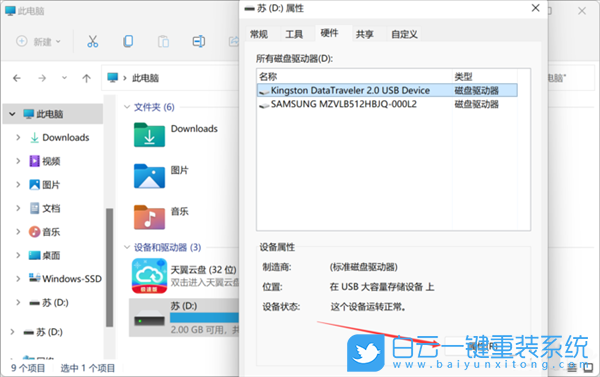Viewport: 600px width, 377px height.
Task: Collapse 此电脑 node in navigation tree
Action: [x=12, y=114]
